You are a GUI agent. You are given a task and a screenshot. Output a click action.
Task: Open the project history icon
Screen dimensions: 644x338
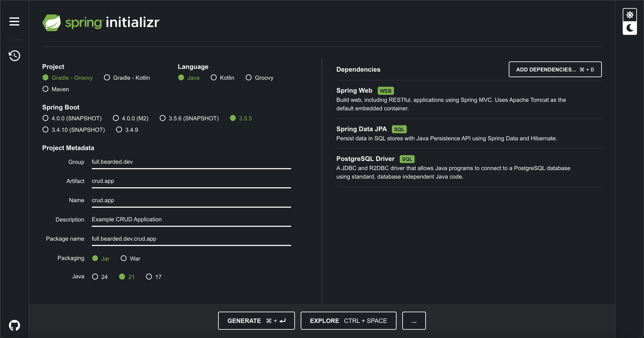pos(14,55)
